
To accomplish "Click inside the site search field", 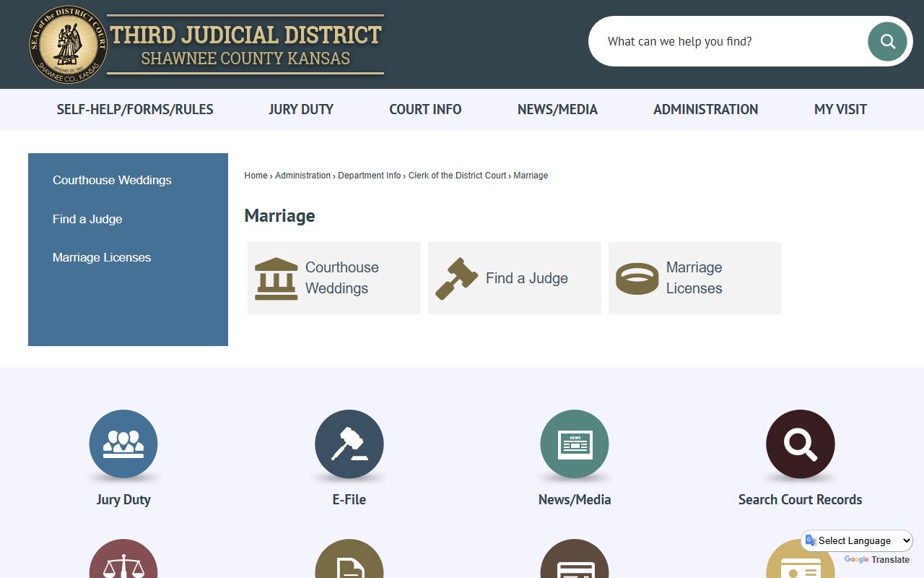I will point(729,41).
